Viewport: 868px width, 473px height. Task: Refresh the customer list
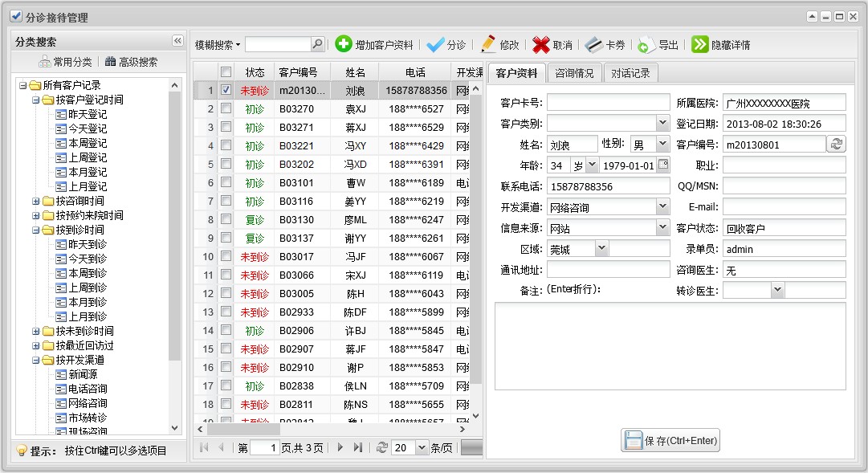tap(382, 447)
